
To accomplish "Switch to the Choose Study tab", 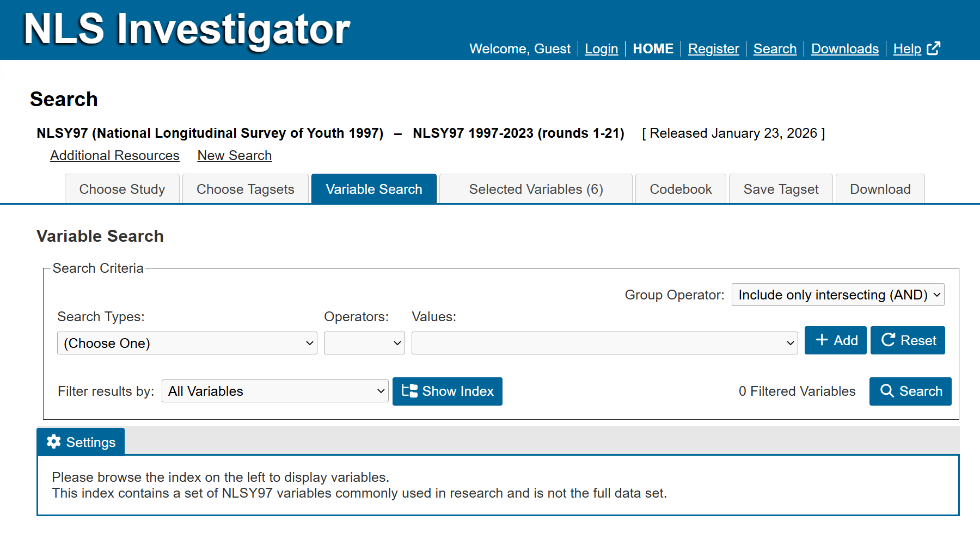I will pyautogui.click(x=122, y=189).
